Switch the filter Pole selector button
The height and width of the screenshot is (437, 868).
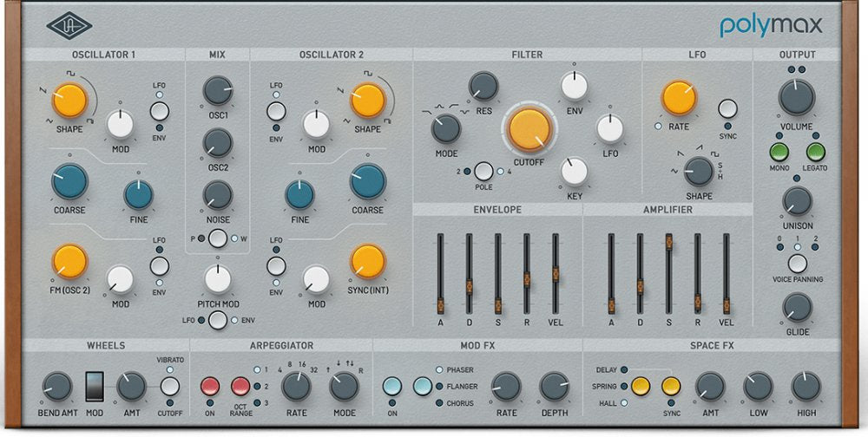coord(483,171)
